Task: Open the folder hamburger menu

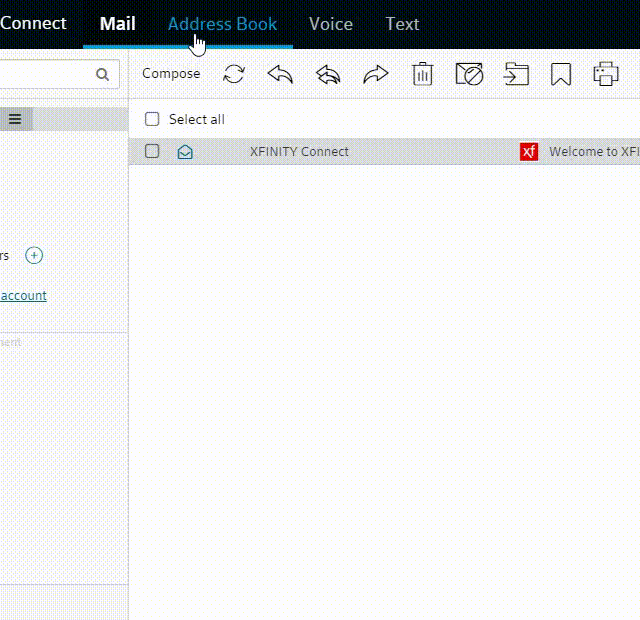Action: coord(15,119)
